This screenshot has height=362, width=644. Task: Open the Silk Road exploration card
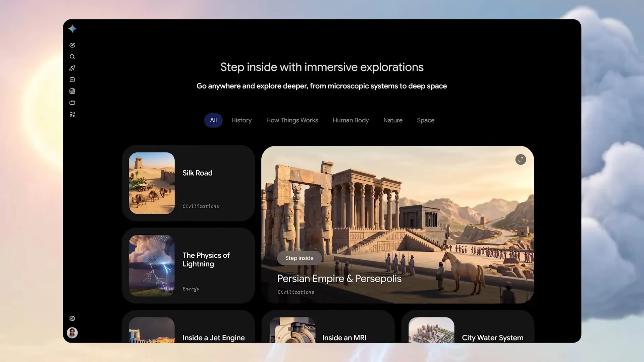189,183
